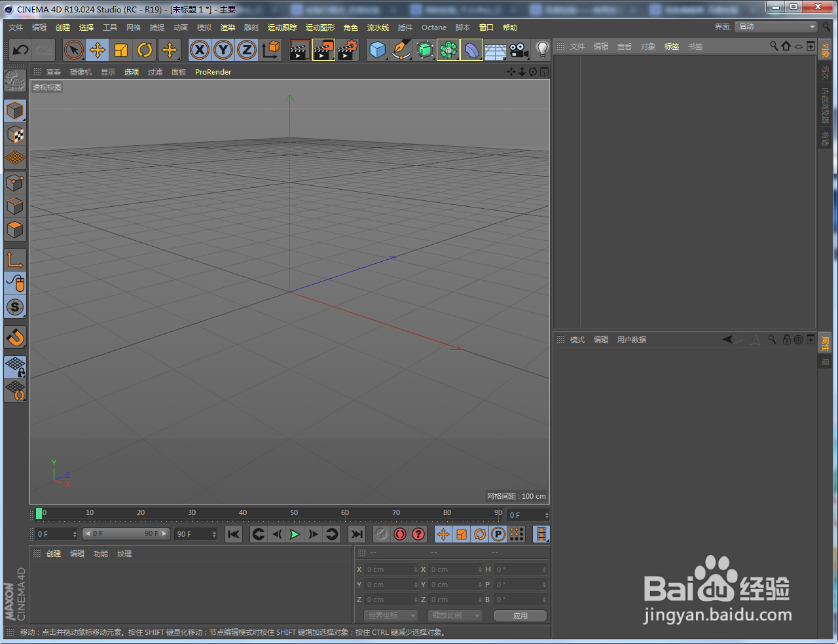Viewport: 838px width, 644px height.
Task: Click the position X input field
Action: (391, 569)
